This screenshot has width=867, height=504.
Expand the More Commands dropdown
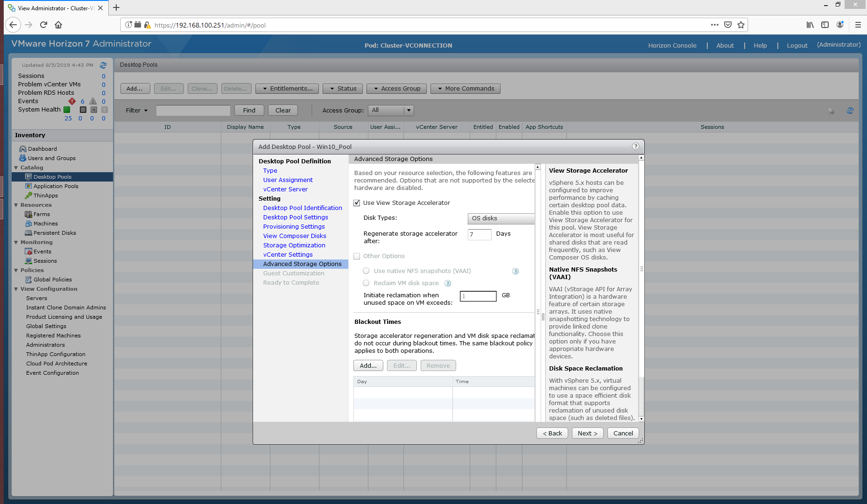pyautogui.click(x=465, y=89)
